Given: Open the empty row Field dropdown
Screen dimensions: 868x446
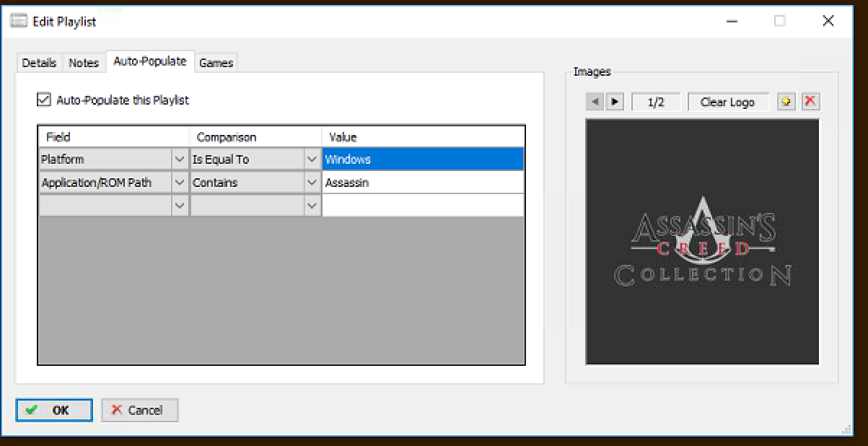Looking at the screenshot, I should 180,206.
